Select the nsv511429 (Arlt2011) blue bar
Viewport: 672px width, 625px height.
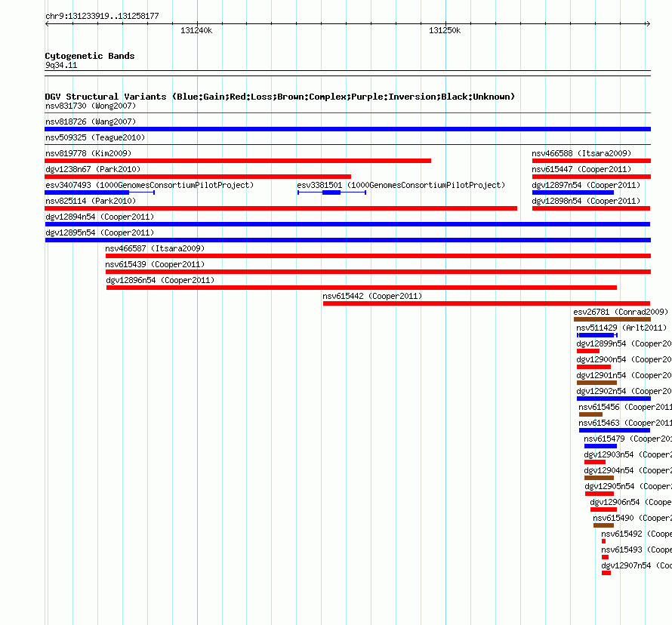[597, 335]
